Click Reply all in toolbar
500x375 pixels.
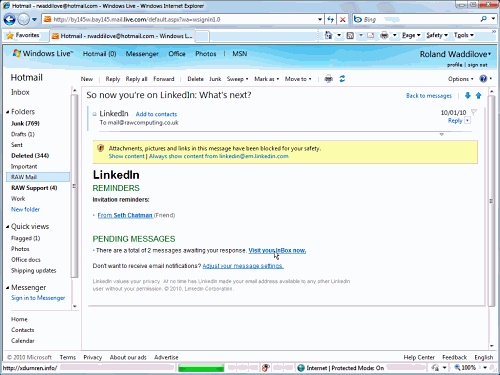136,79
